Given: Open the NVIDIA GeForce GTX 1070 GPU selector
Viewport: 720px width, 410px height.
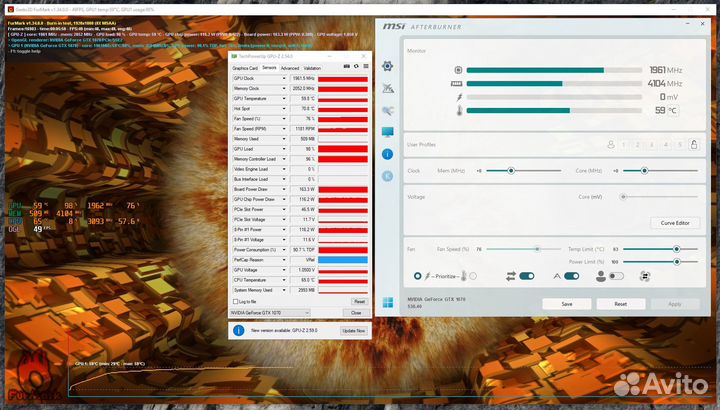Looking at the screenshot, I should pos(270,313).
